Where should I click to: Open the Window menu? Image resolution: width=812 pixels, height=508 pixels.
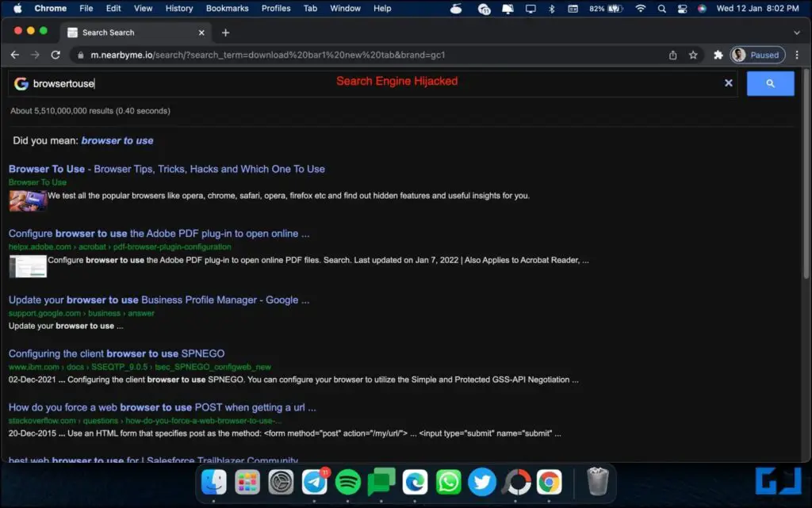(x=346, y=8)
